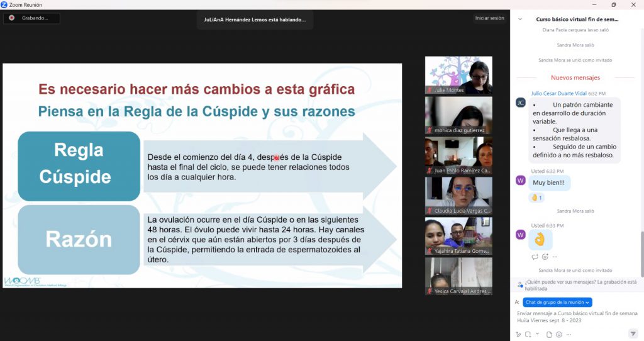Expand the screenshot options arrow
Image resolution: width=644 pixels, height=341 pixels.
537,334
